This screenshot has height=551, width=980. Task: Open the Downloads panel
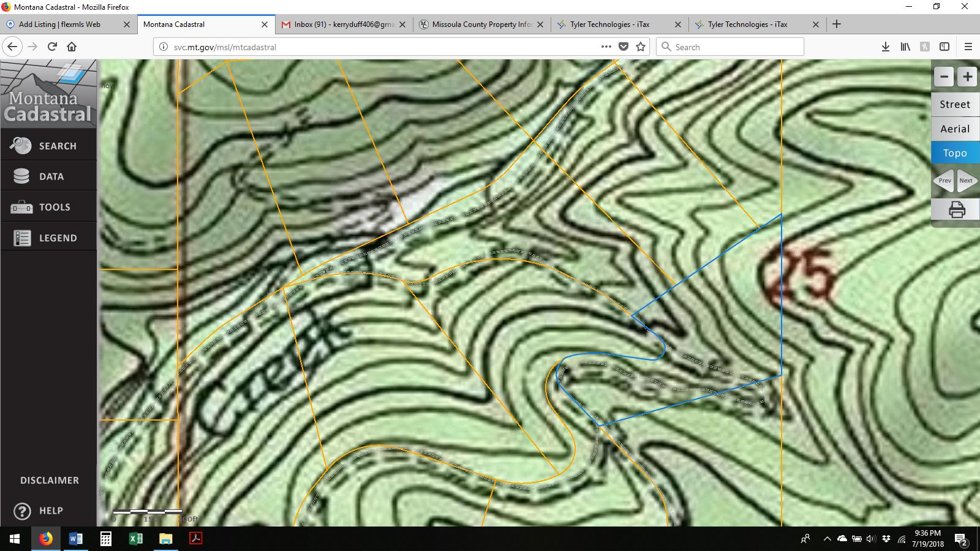886,47
